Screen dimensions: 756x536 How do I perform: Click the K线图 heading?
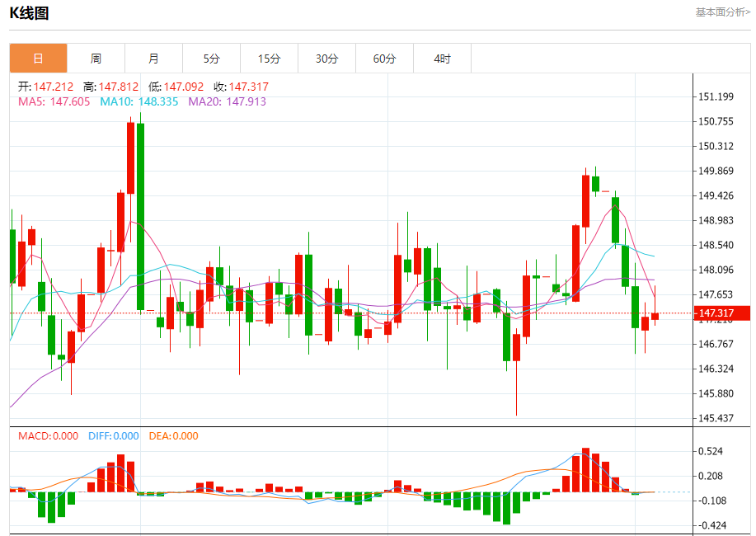pyautogui.click(x=30, y=13)
